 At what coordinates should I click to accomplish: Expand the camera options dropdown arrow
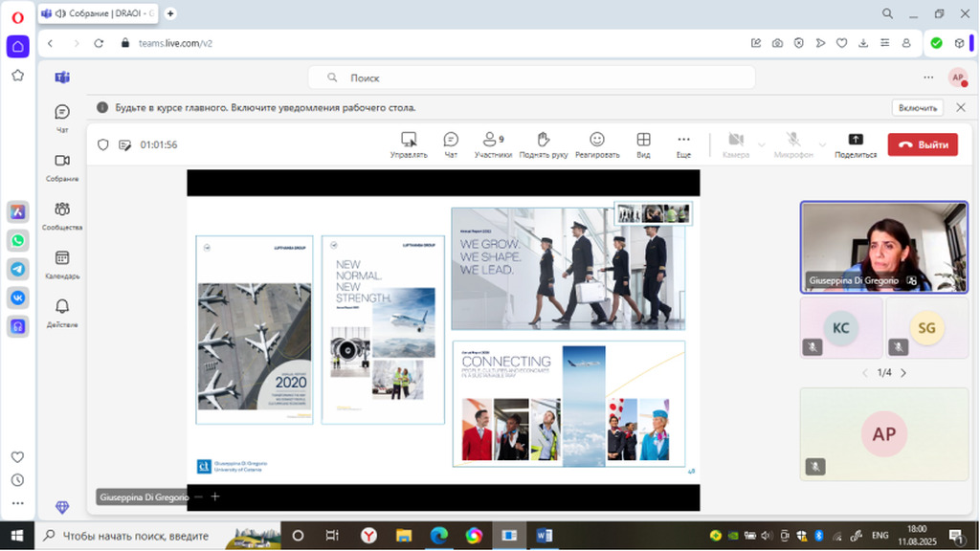[x=762, y=144]
